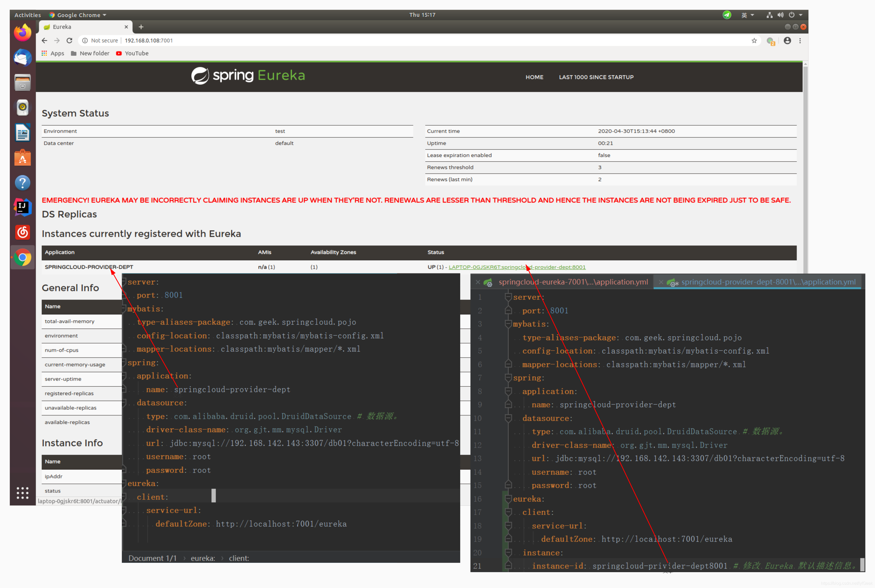Open the Apps bookmarks shortcut
This screenshot has width=875, height=588.
point(53,53)
